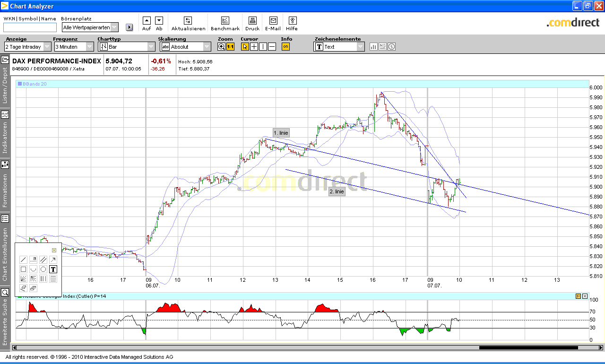Select the horizontal retracement grid tool

point(53,278)
